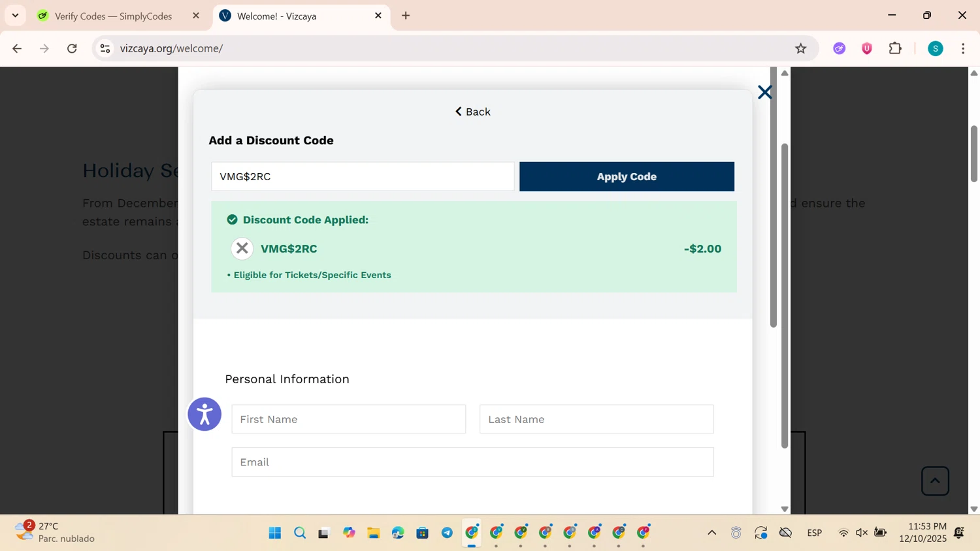Click the -$2.00 discount amount
The image size is (980, 551).
click(x=702, y=249)
